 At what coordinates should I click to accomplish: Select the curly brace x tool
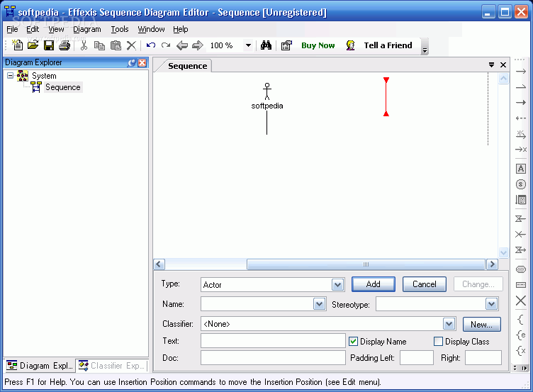tap(520, 350)
